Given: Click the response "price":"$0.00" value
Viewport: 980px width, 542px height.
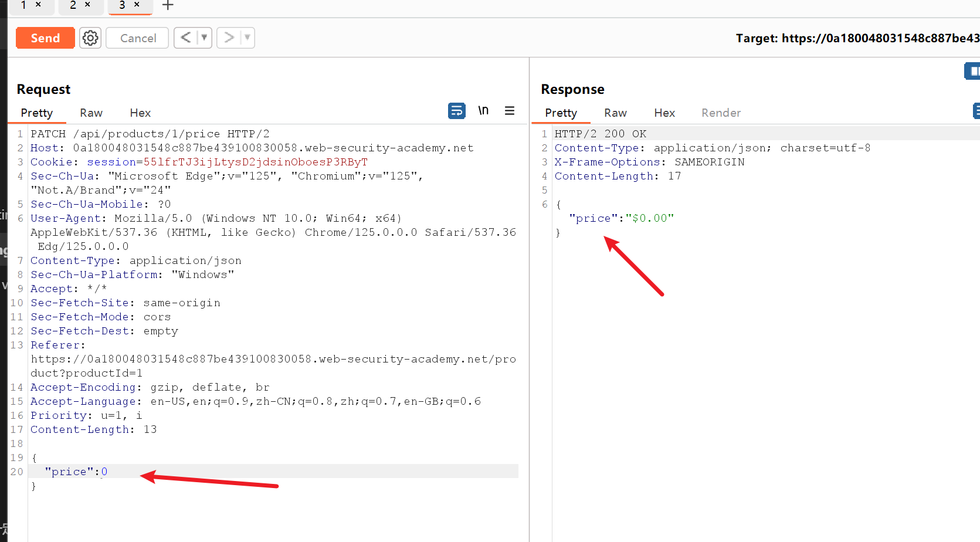Looking at the screenshot, I should click(x=650, y=218).
